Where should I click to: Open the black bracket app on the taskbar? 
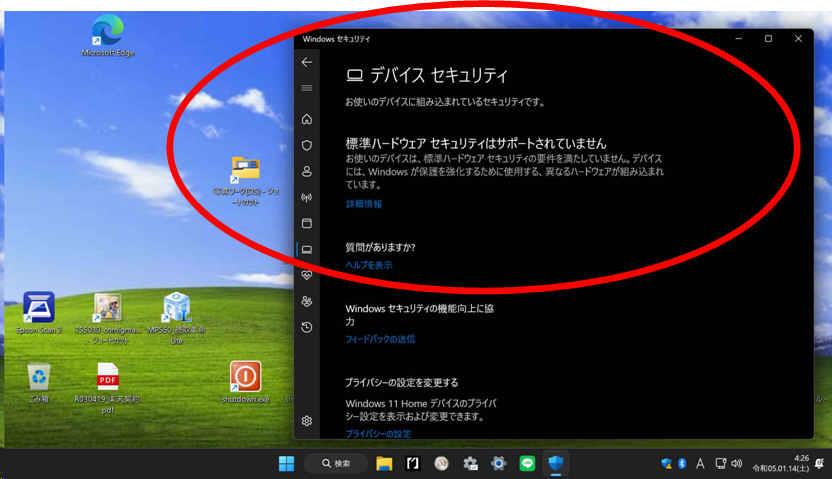[x=412, y=464]
